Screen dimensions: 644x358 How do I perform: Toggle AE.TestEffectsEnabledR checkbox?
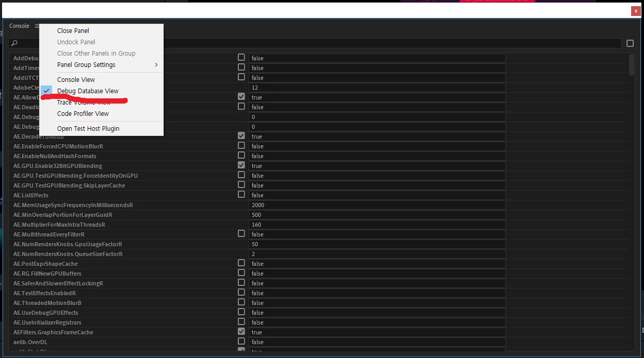click(241, 292)
